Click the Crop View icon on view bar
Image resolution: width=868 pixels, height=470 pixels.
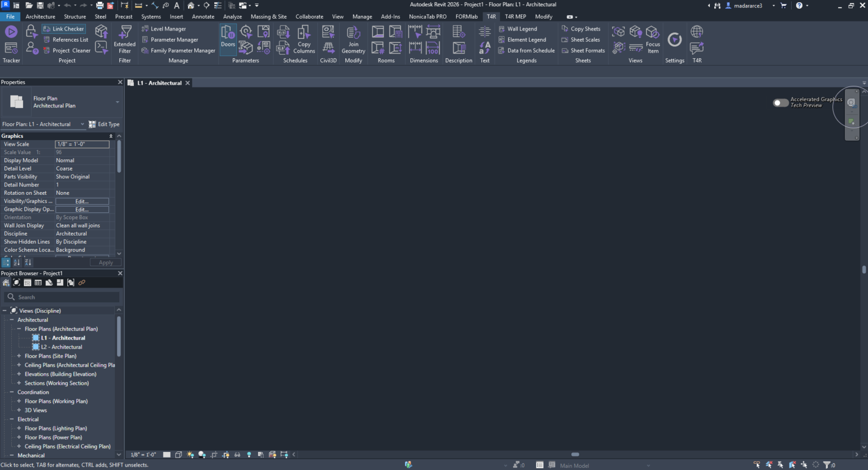click(214, 454)
